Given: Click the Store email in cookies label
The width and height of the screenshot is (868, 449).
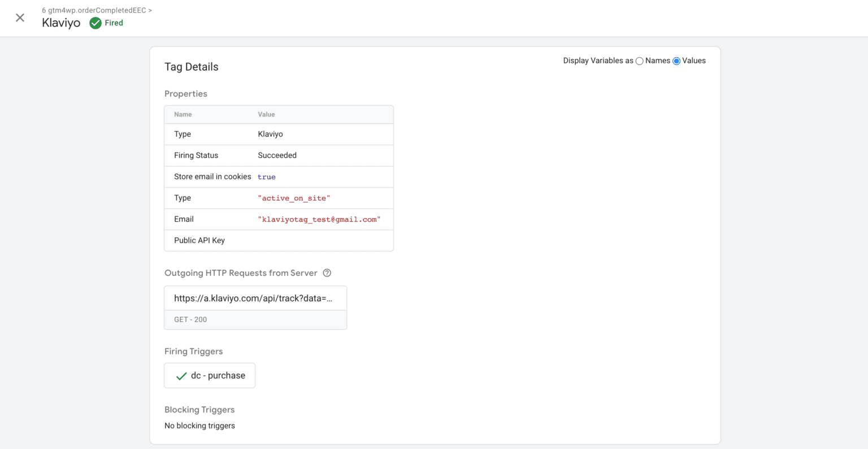Looking at the screenshot, I should 212,177.
